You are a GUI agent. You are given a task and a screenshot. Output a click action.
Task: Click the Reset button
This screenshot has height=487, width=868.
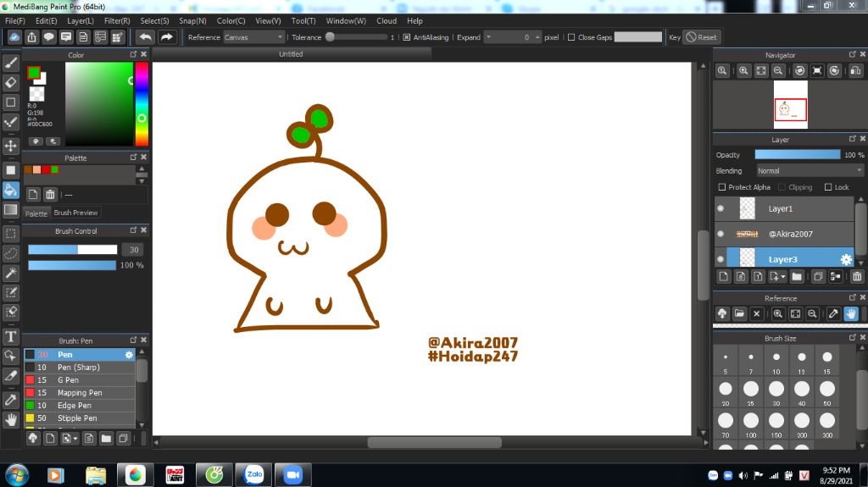(701, 37)
